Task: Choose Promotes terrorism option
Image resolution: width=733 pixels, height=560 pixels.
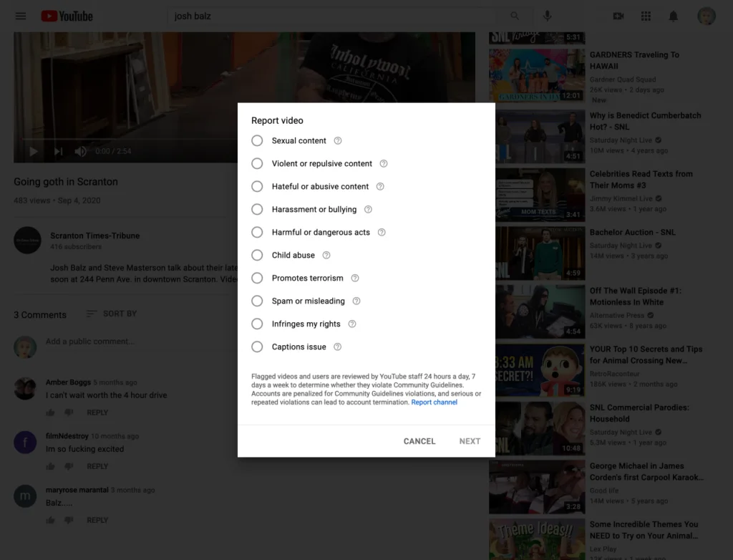Action: [x=257, y=279]
